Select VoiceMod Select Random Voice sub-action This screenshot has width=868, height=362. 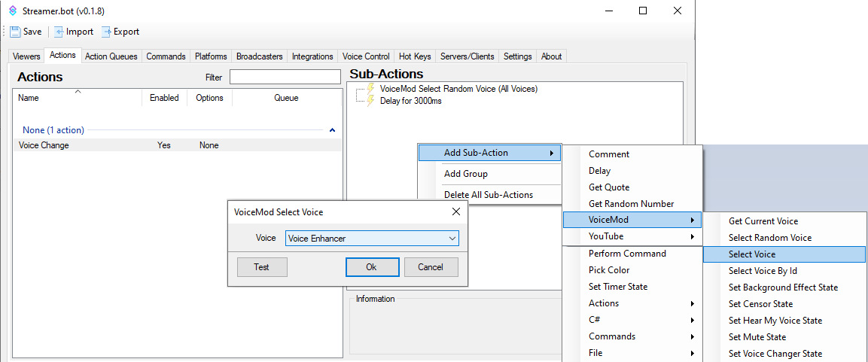459,89
